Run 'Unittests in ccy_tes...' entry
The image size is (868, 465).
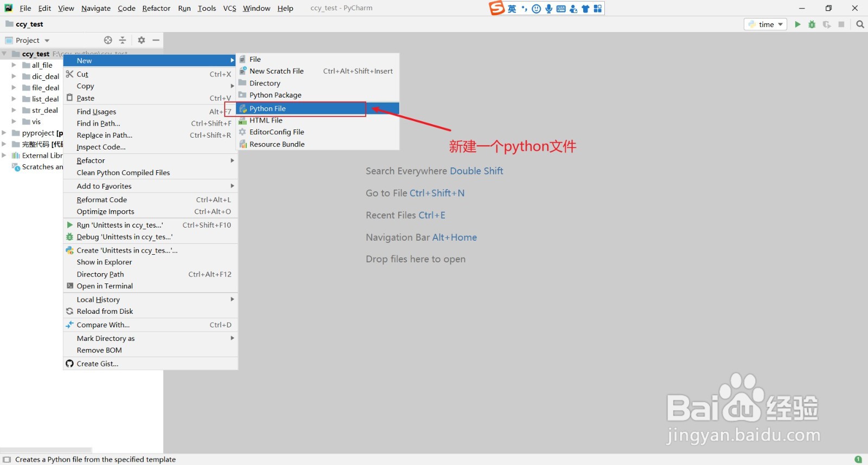(150, 225)
